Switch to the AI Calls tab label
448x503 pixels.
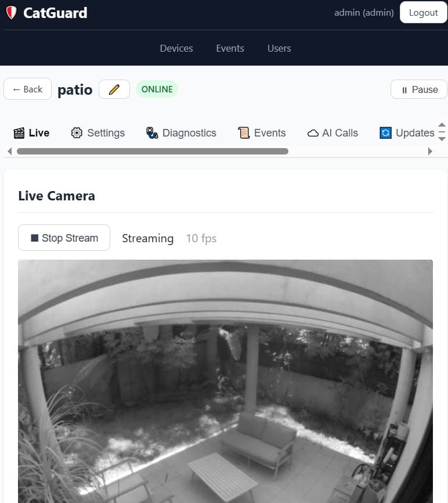340,133
